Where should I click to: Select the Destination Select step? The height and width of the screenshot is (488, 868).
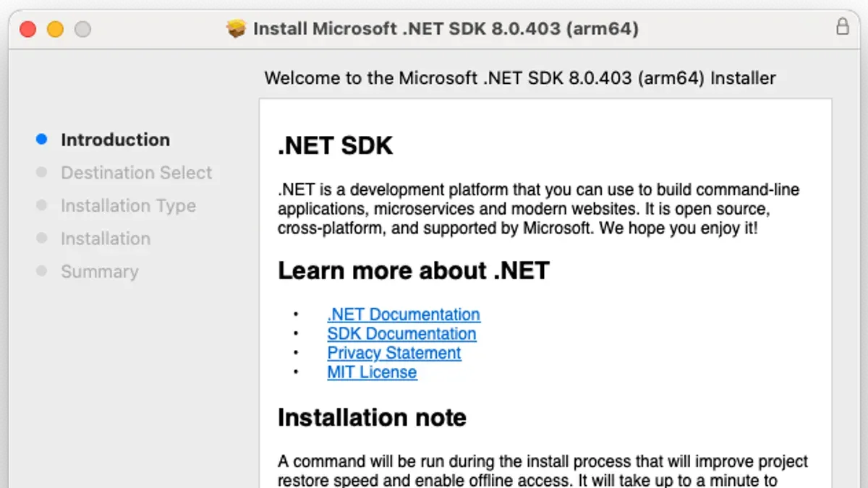[137, 173]
